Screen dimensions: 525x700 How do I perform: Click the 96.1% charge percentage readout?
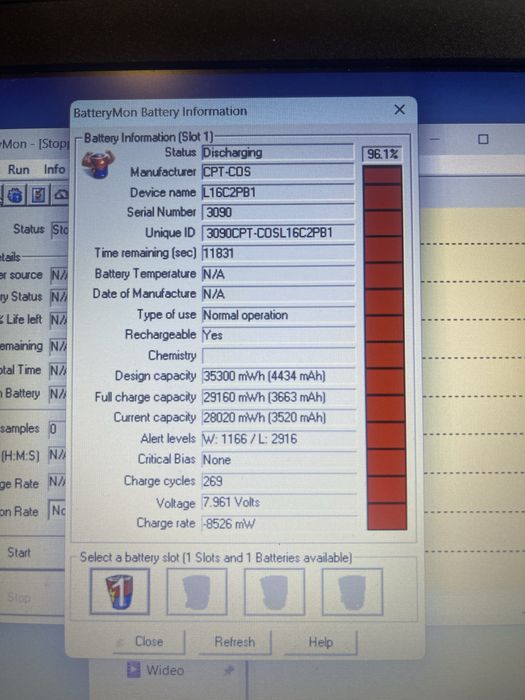(382, 154)
